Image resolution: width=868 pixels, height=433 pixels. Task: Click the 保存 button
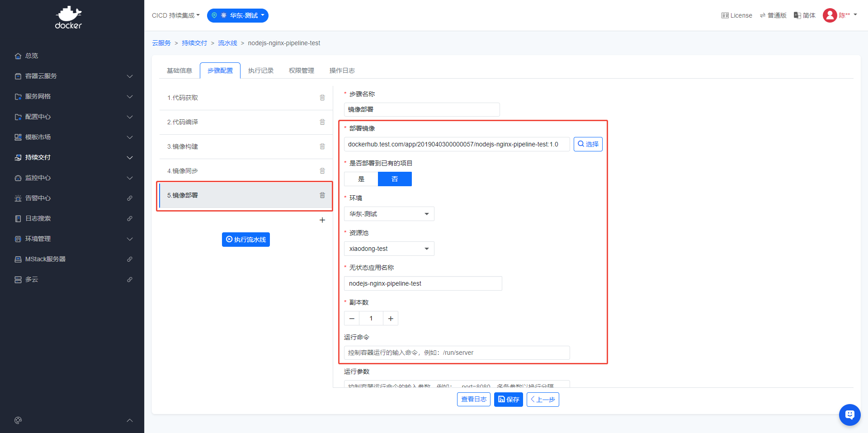[509, 400]
